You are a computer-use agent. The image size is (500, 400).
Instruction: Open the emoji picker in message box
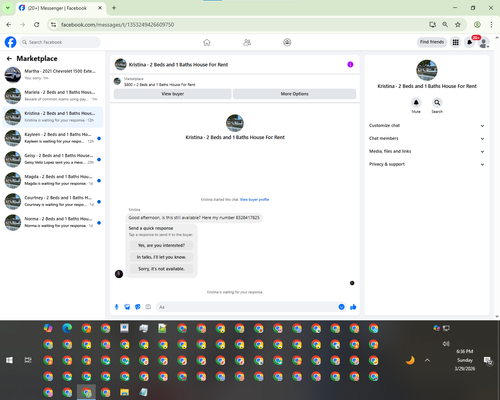click(x=341, y=307)
